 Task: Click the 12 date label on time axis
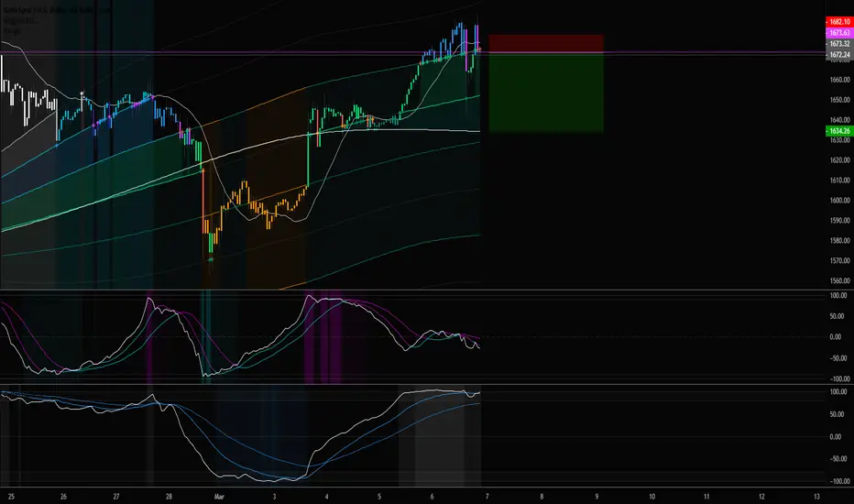pyautogui.click(x=762, y=497)
